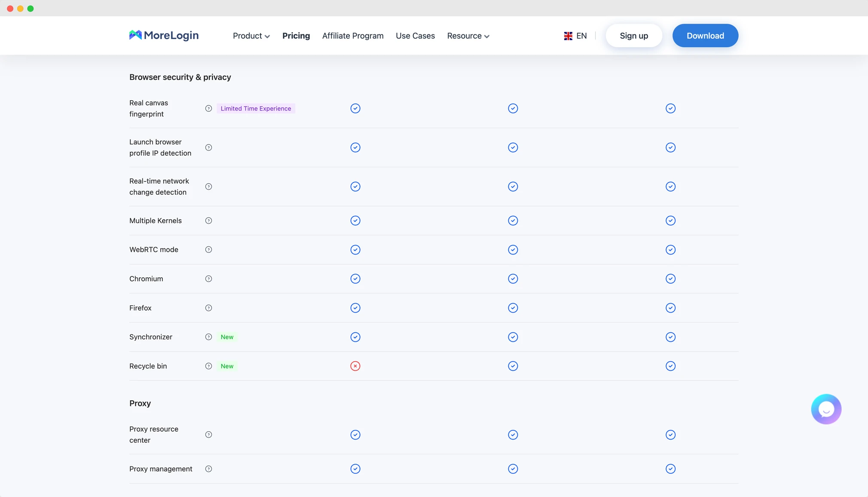868x497 pixels.
Task: Open the Affiliate Program page
Action: (x=353, y=36)
